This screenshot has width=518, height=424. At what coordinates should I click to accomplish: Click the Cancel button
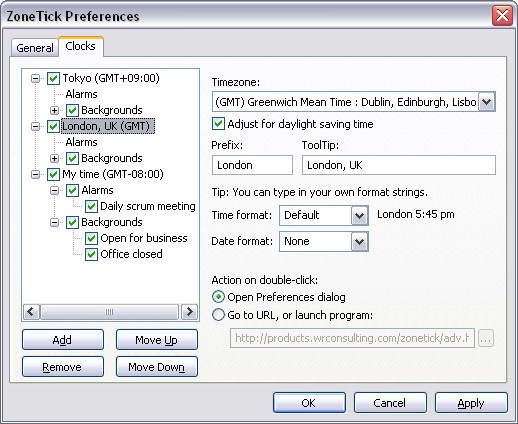[x=390, y=403]
